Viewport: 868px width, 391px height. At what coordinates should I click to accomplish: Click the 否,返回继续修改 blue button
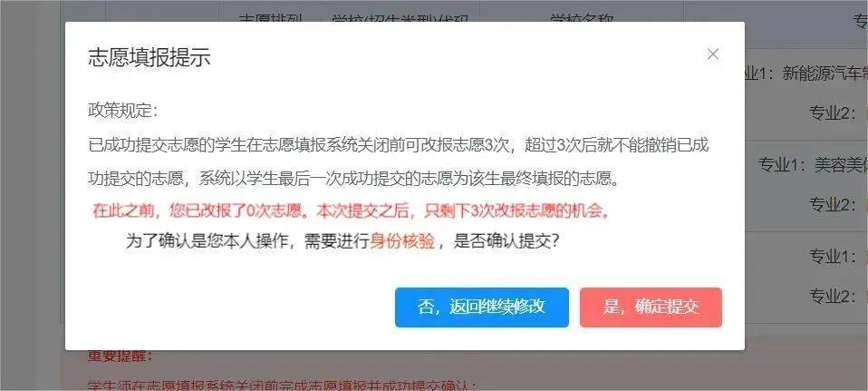pyautogui.click(x=482, y=308)
